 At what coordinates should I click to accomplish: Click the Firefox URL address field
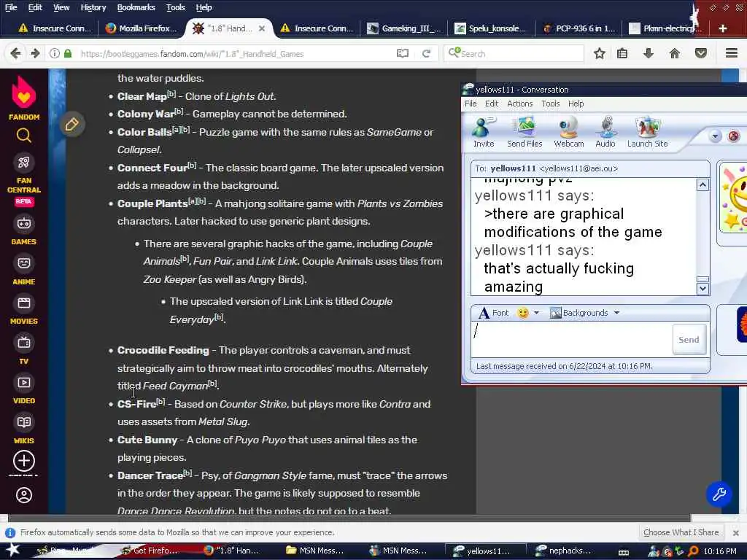pyautogui.click(x=236, y=54)
